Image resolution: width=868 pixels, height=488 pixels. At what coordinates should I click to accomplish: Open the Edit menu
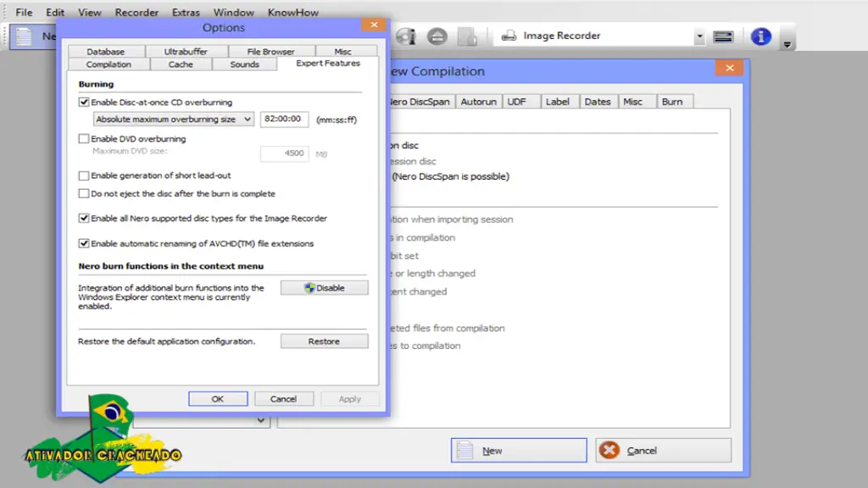(55, 12)
